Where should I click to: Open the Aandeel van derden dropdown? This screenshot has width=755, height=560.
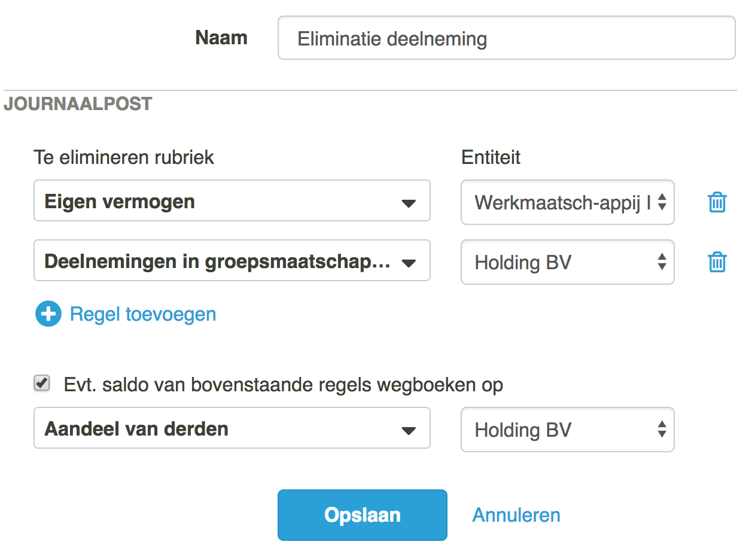pos(232,428)
